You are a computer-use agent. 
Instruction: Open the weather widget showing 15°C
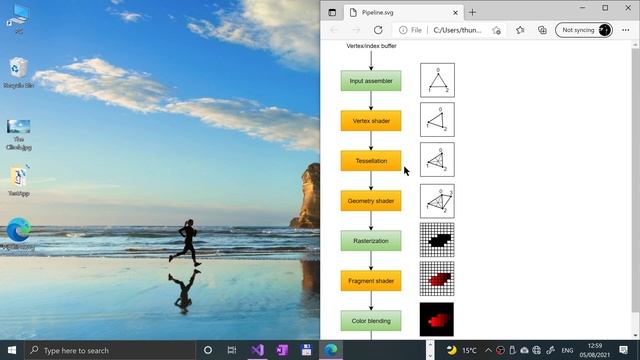click(461, 350)
